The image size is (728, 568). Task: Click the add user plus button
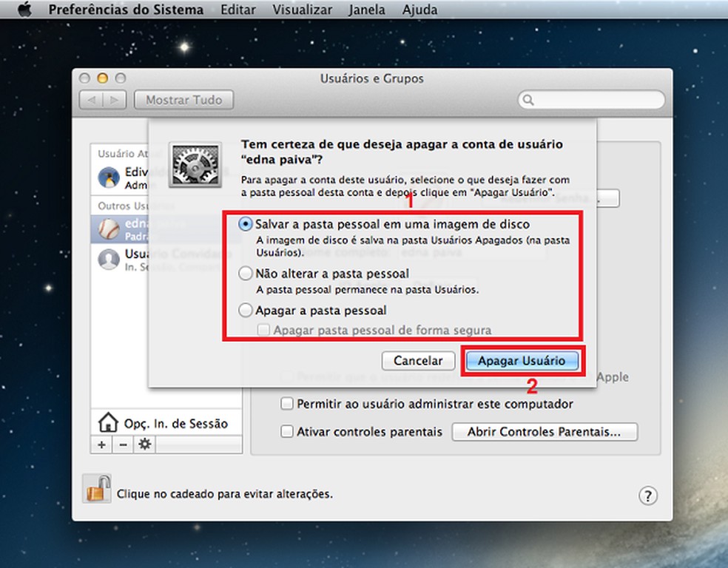click(x=101, y=444)
